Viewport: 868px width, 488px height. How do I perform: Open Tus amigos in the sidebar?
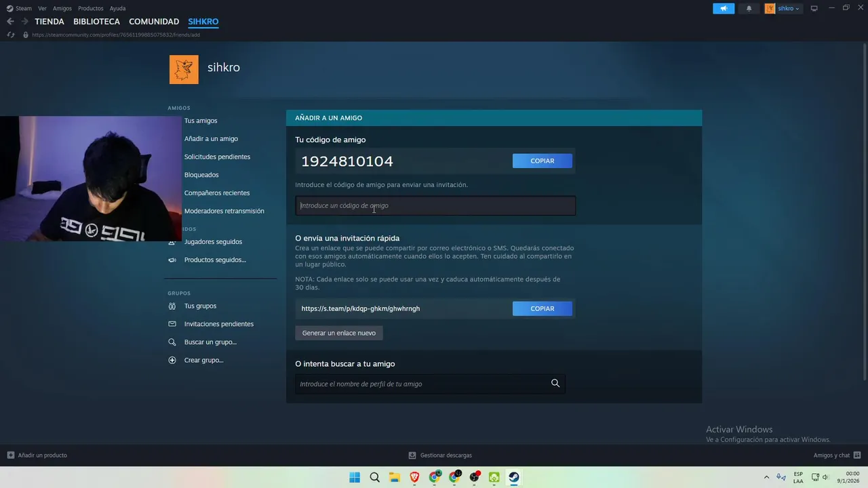(201, 121)
